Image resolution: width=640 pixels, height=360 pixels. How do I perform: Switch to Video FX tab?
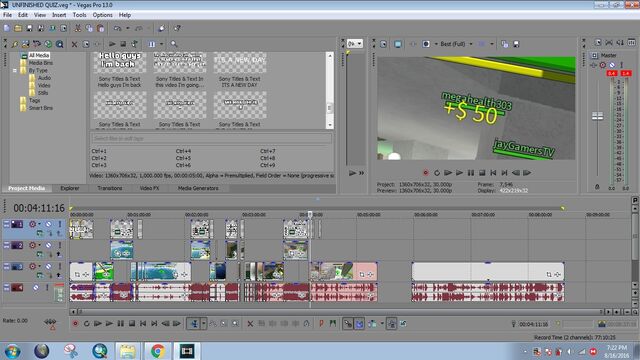tap(149, 188)
